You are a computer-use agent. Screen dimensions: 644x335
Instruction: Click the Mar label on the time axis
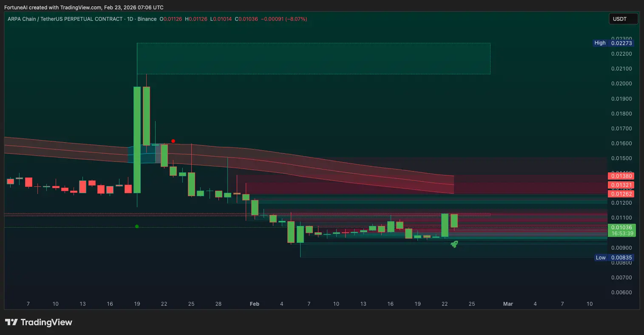[x=508, y=304]
